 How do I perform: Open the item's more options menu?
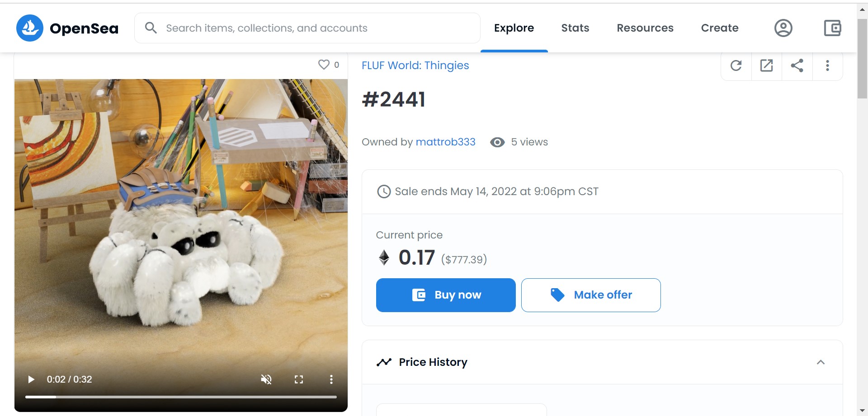pos(827,66)
